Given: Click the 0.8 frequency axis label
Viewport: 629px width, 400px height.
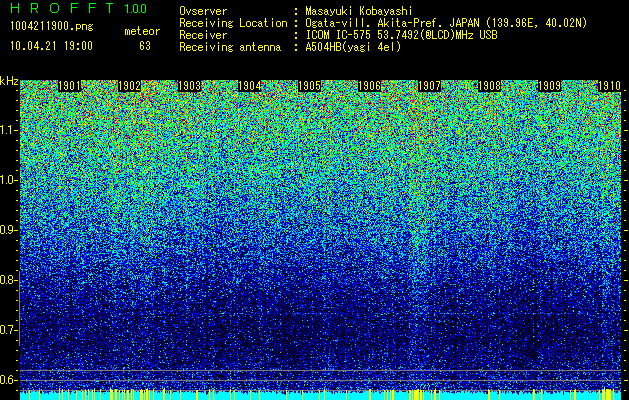Looking at the screenshot, I should click(8, 280).
